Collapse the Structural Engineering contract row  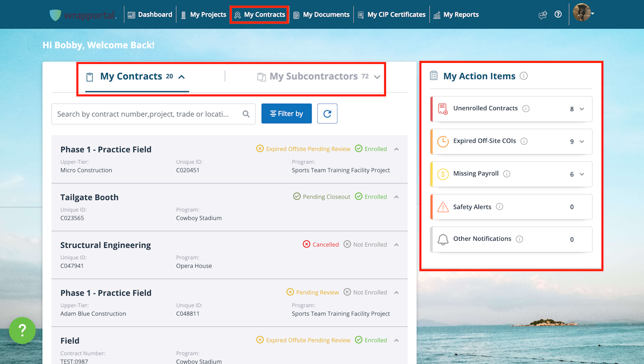396,245
